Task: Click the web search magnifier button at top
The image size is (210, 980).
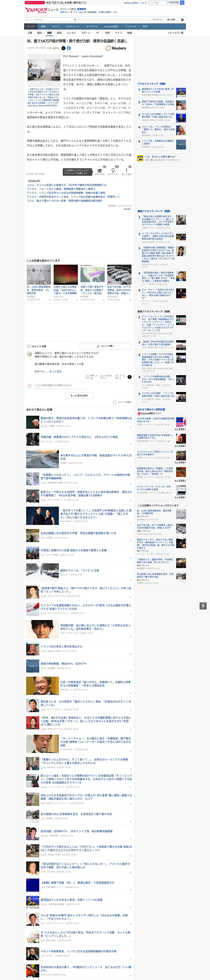Action: pyautogui.click(x=182, y=3)
